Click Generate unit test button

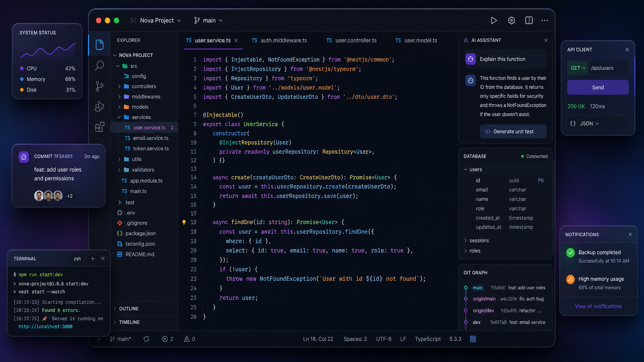[513, 132]
